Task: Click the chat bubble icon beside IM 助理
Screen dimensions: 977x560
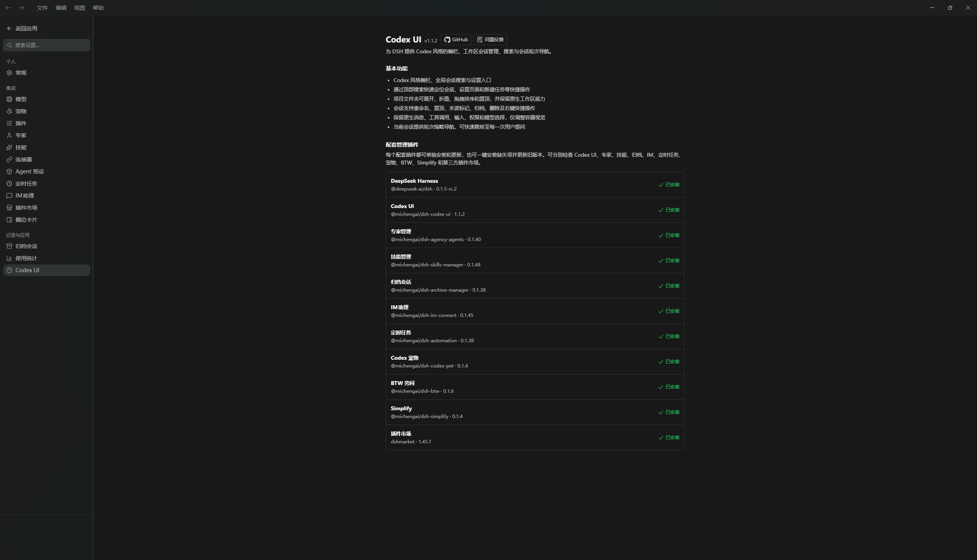Action: click(x=9, y=196)
